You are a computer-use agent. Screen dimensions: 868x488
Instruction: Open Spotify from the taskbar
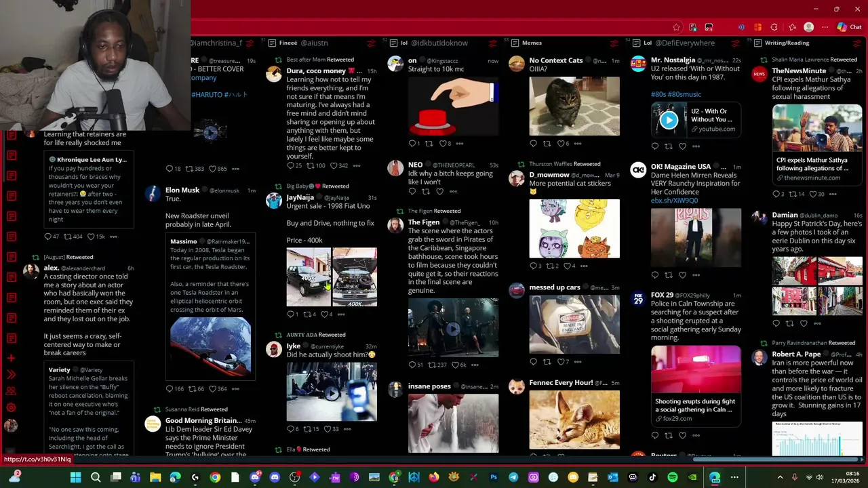(x=672, y=477)
